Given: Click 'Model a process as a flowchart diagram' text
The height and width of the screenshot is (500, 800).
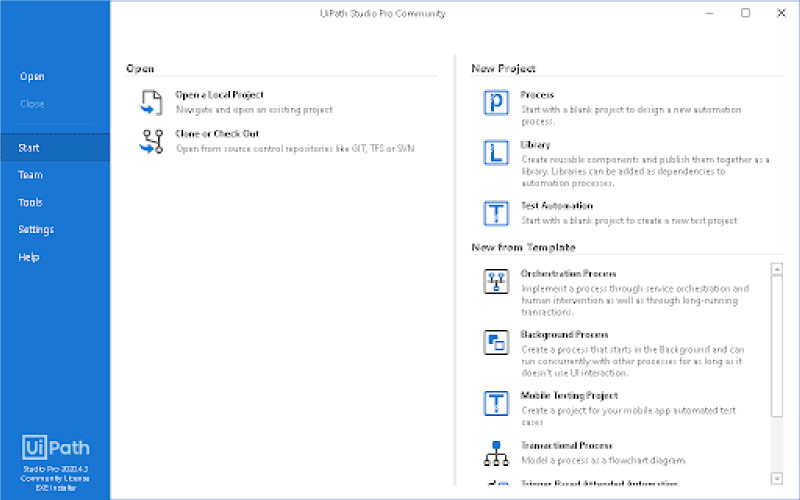Looking at the screenshot, I should coord(604,460).
